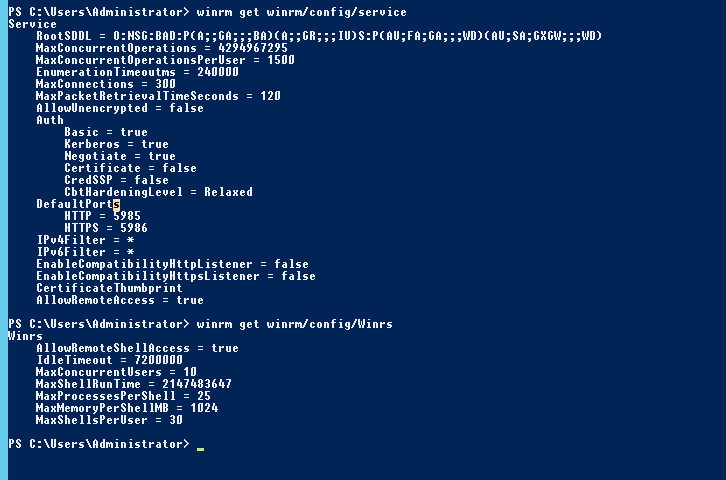Click the 'winrm get winrm/config/Winrs' command text

point(294,324)
